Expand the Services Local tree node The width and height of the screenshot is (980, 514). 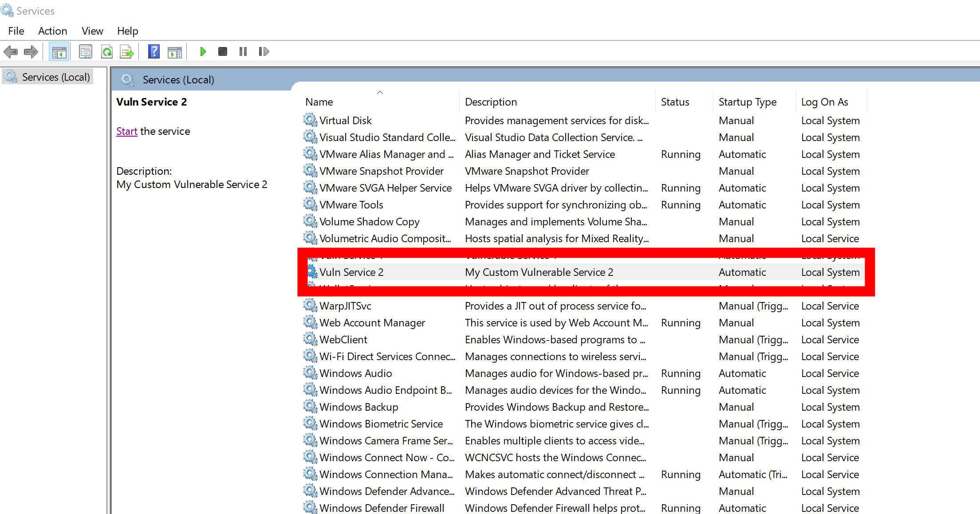pos(56,76)
